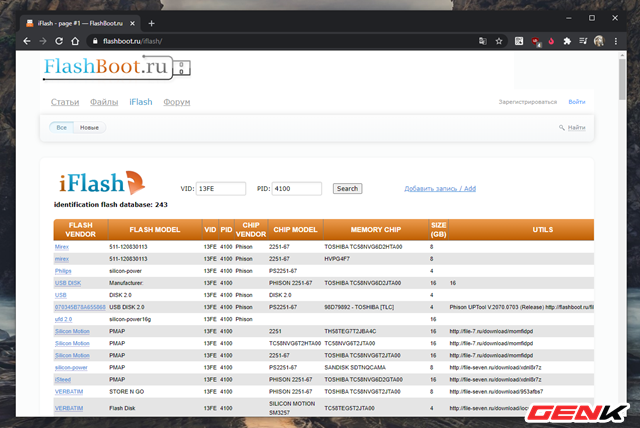Click the browser forward arrow
Screen dimensions: 640x428
tap(43, 41)
